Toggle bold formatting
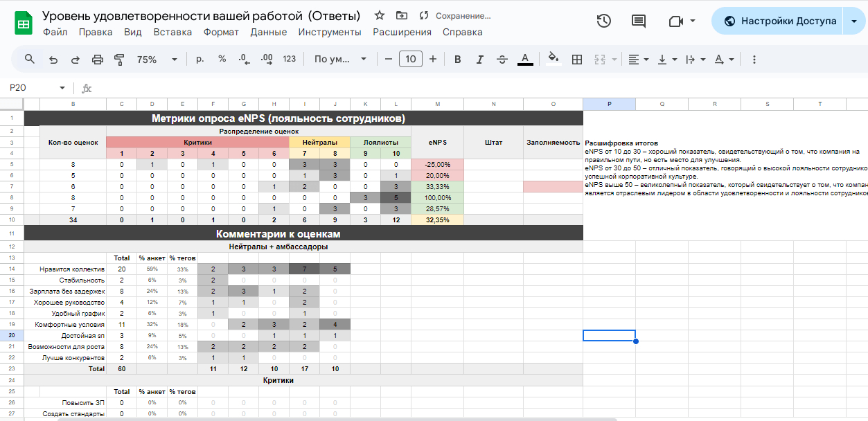The width and height of the screenshot is (868, 421). (x=457, y=60)
